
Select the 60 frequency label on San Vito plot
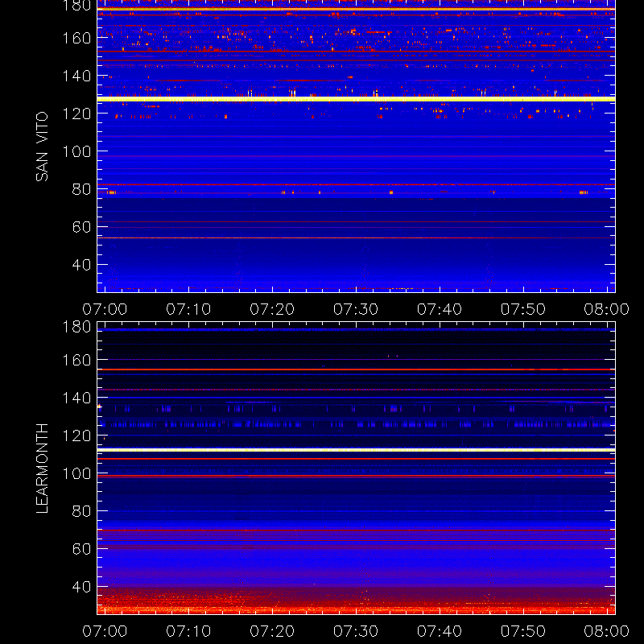pyautogui.click(x=81, y=227)
